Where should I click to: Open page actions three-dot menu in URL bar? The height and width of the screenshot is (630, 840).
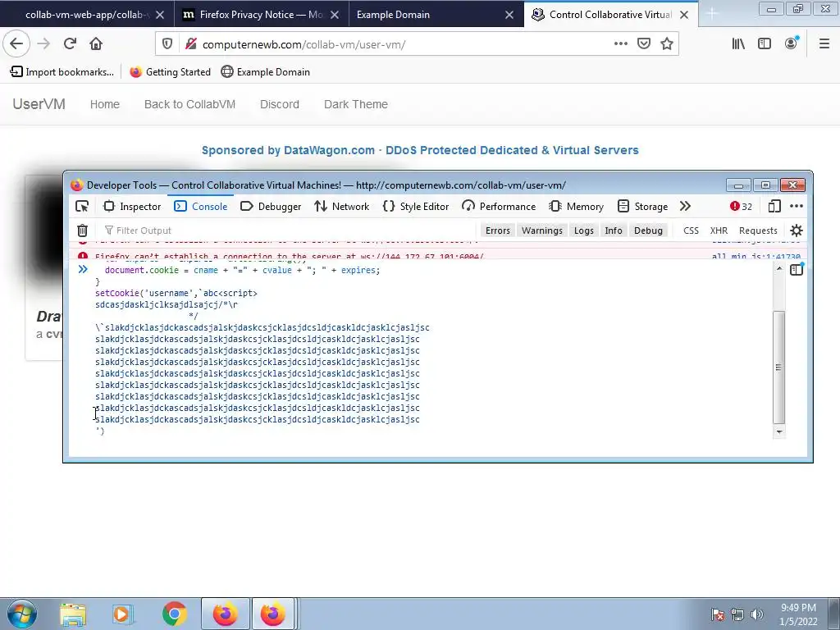(x=620, y=44)
